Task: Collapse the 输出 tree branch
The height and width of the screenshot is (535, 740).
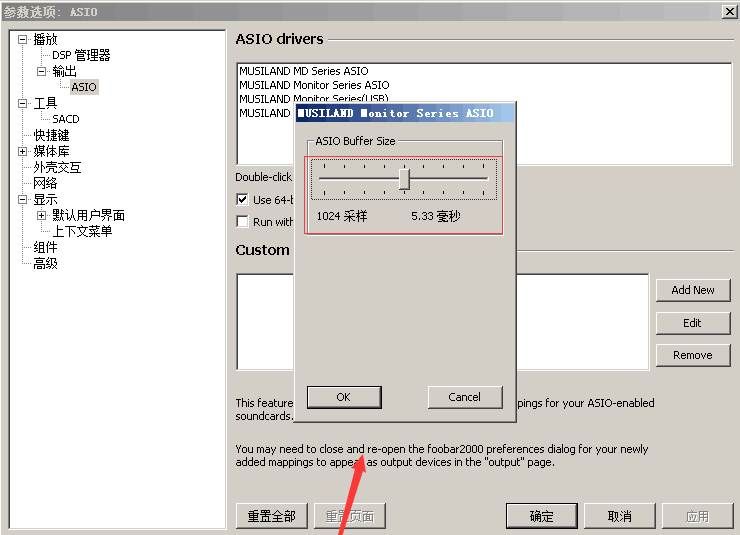Action: tap(42, 71)
